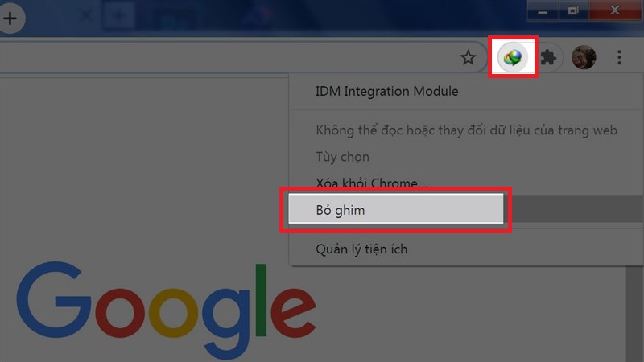The width and height of the screenshot is (644, 362).
Task: Click the IDM extension icon in the toolbar
Action: click(513, 57)
